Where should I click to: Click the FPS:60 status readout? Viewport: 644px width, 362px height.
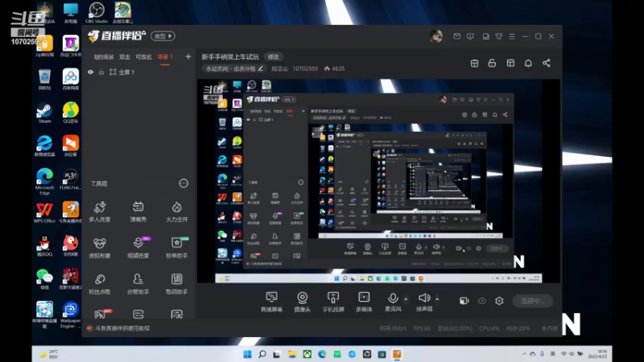tap(422, 328)
